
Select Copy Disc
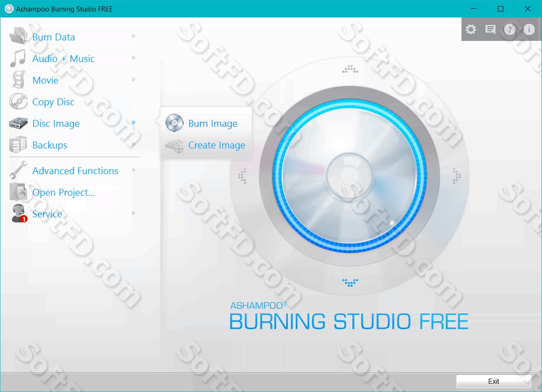(53, 102)
